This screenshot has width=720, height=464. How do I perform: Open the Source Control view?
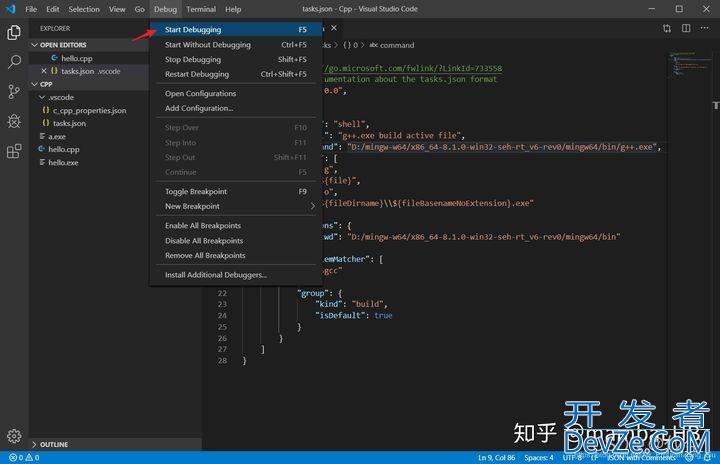pos(14,91)
